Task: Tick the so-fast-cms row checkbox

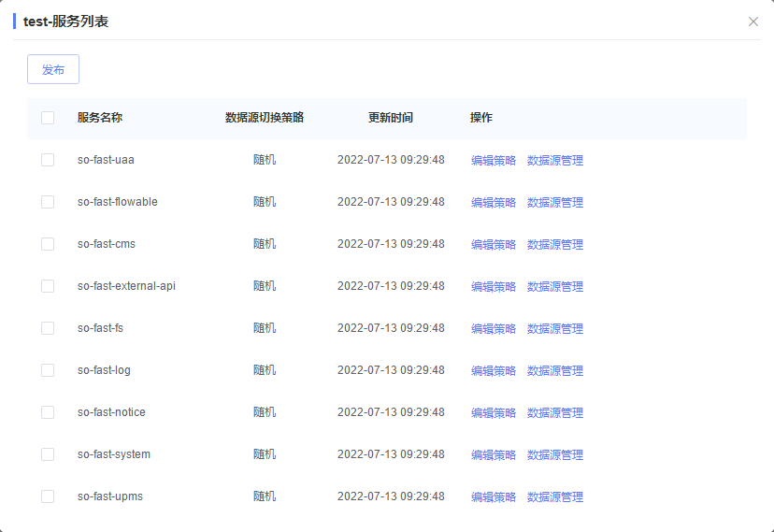Action: point(48,244)
